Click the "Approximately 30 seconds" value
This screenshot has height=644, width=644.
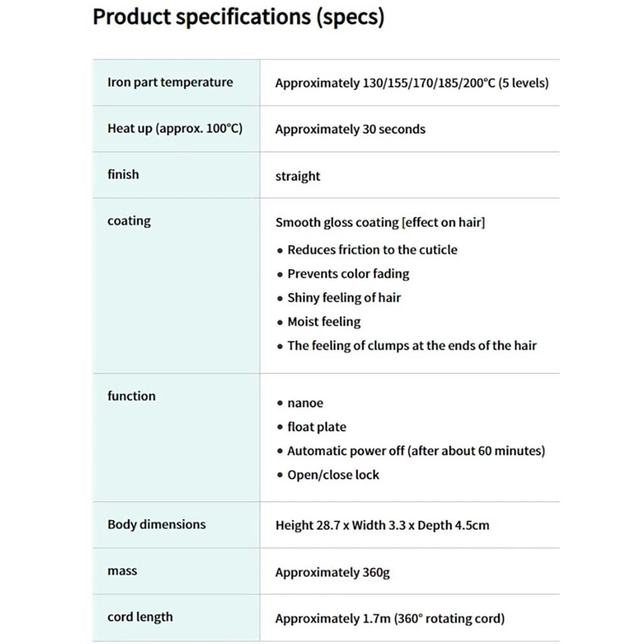pos(350,129)
